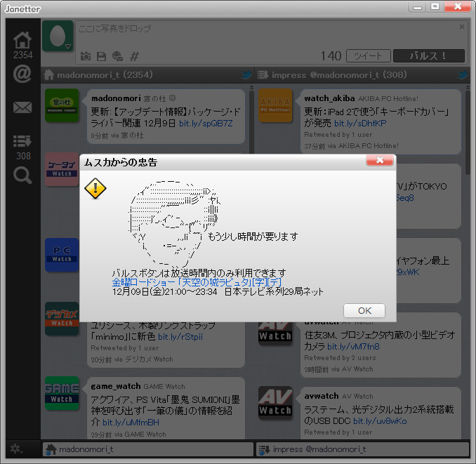Click 2時間前 via AV Watch timestamp

(x=338, y=369)
